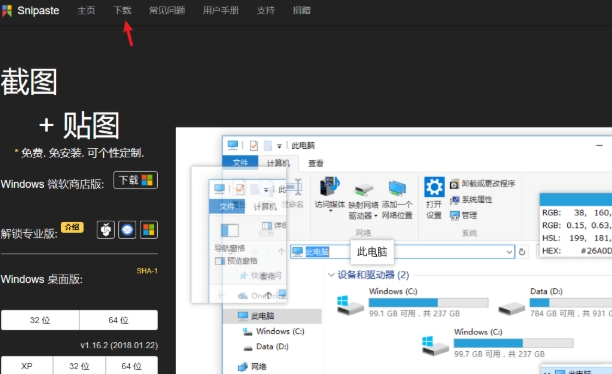Viewport: 612px width, 374px height.
Task: Click the 此电脑 address bar field
Action: pyautogui.click(x=402, y=252)
